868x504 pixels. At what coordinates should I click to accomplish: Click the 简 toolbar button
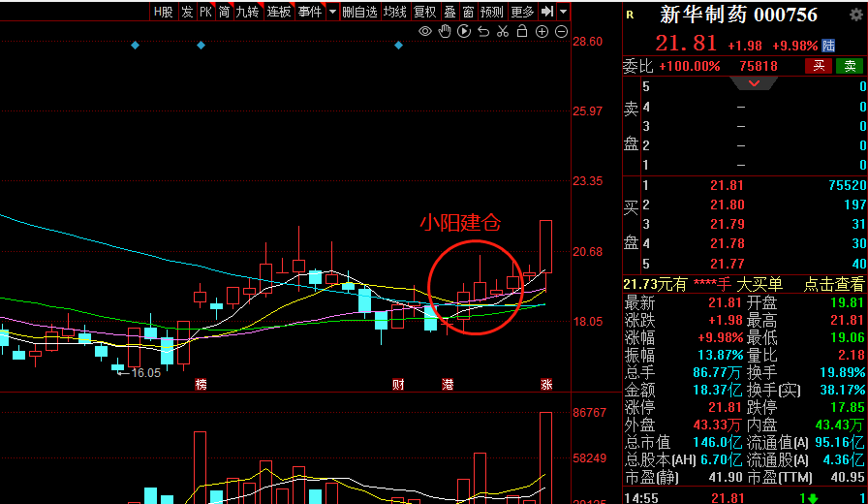[224, 12]
